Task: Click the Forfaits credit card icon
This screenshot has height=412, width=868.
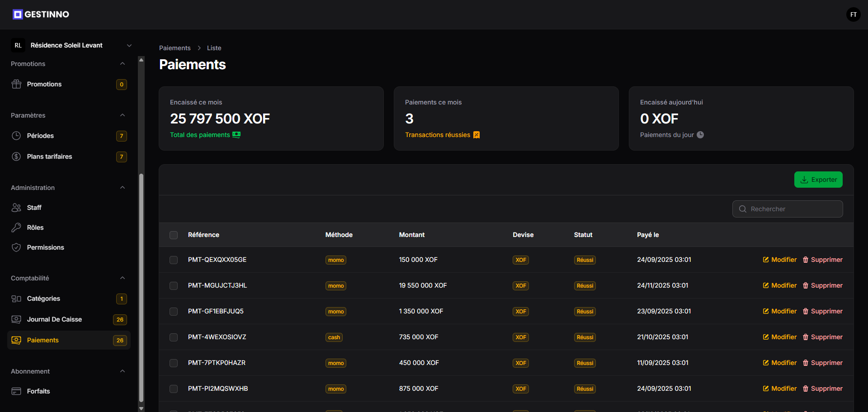Action: tap(16, 391)
